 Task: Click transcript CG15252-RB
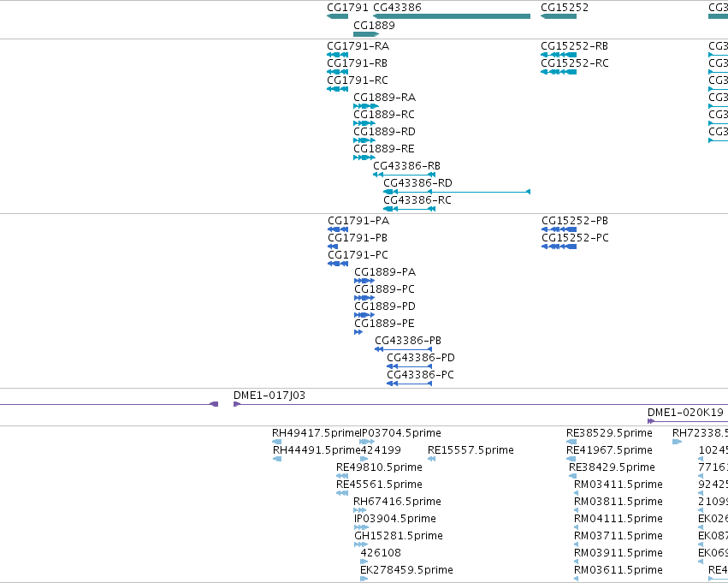[x=574, y=46]
